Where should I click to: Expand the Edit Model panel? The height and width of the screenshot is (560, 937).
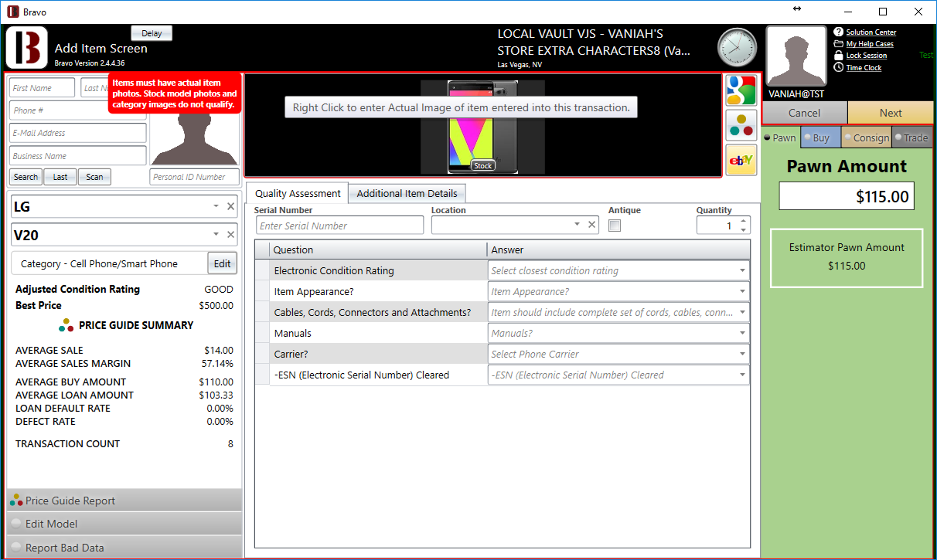pos(124,524)
